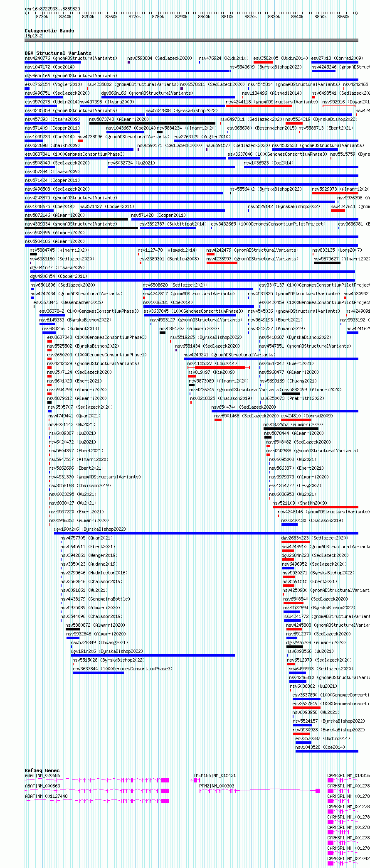Click esv3637841 1000GenomesConsortiumPhase3 label
The image size is (370, 868).
coord(75,154)
